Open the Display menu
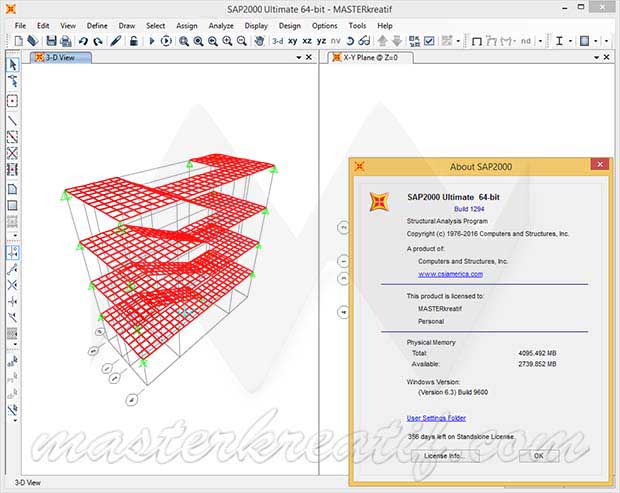 [x=256, y=26]
